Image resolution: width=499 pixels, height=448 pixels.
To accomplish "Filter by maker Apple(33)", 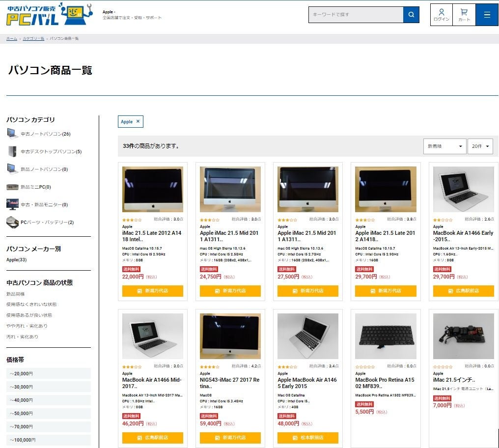I will tap(17, 260).
